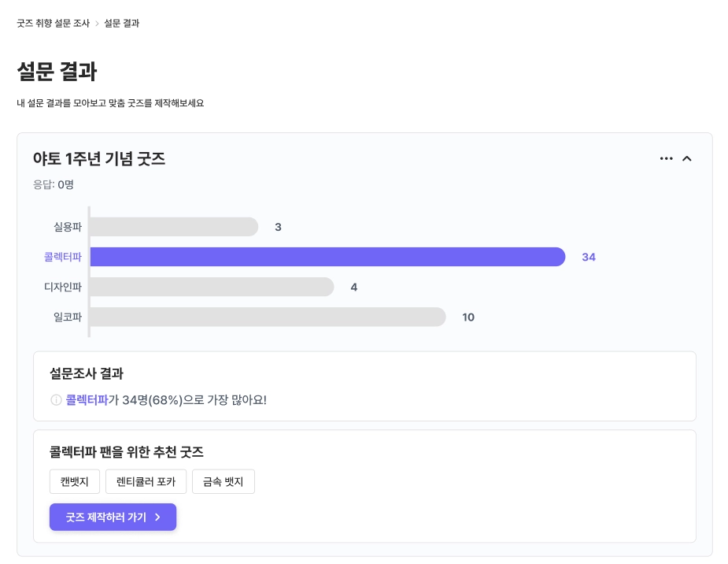Click the value 34 beside 콜렉터파 bar
The height and width of the screenshot is (564, 728).
[x=589, y=257]
